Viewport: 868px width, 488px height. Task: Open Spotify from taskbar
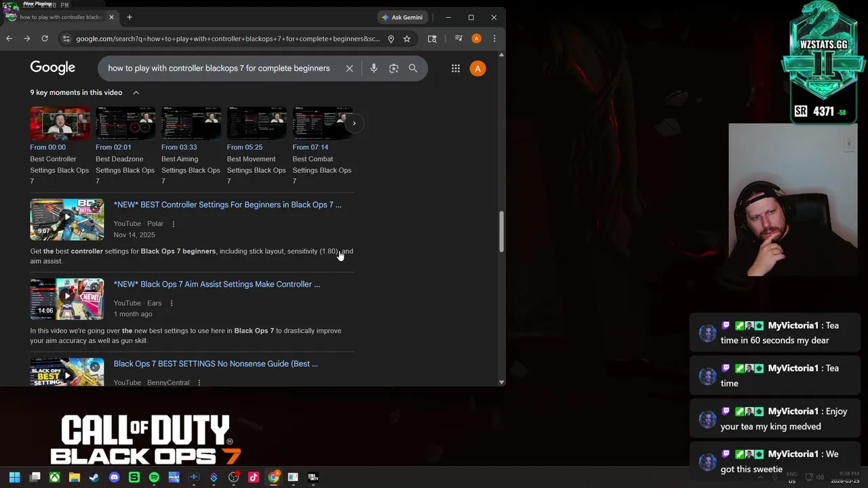coord(154,477)
